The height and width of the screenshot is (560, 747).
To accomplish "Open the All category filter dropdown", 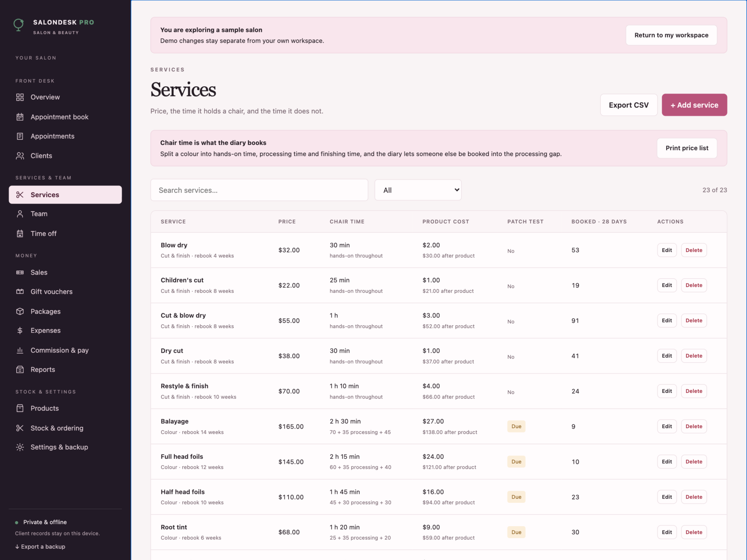I will pos(418,190).
